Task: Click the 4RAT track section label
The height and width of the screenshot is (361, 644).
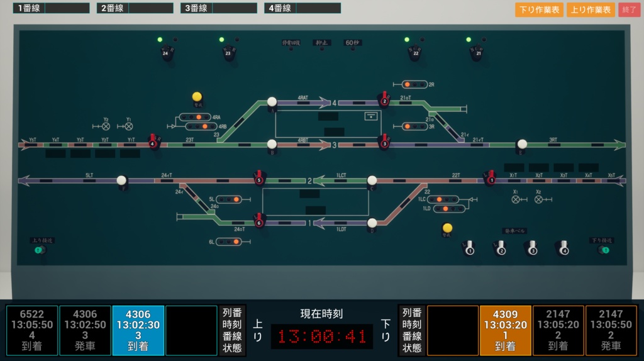Action: (x=303, y=97)
